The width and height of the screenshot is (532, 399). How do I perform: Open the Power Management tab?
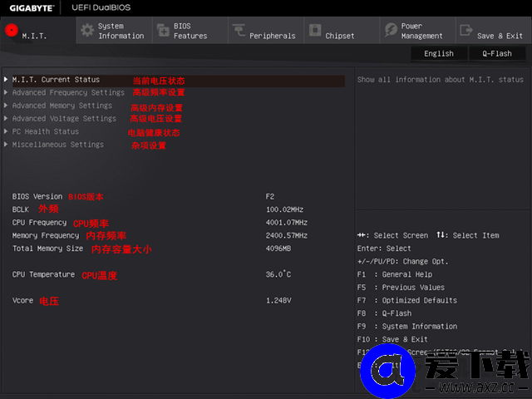pyautogui.click(x=418, y=30)
